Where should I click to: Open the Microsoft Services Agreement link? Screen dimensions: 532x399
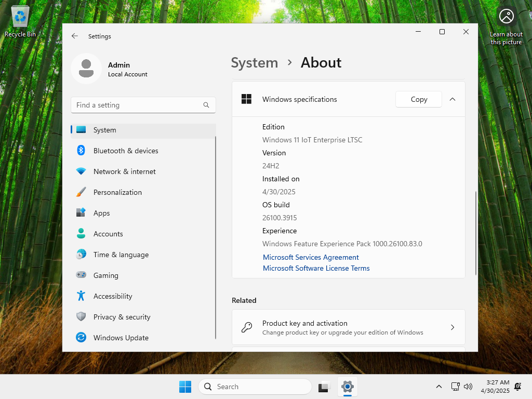pos(311,257)
